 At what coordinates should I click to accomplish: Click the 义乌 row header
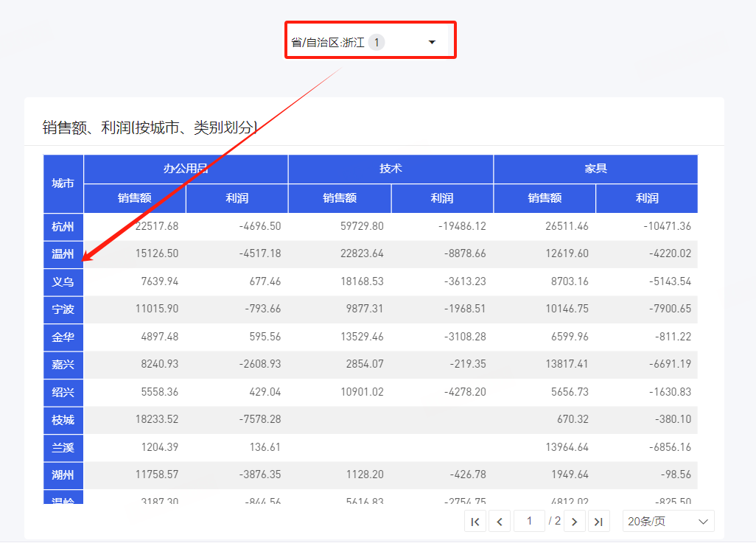pos(63,282)
